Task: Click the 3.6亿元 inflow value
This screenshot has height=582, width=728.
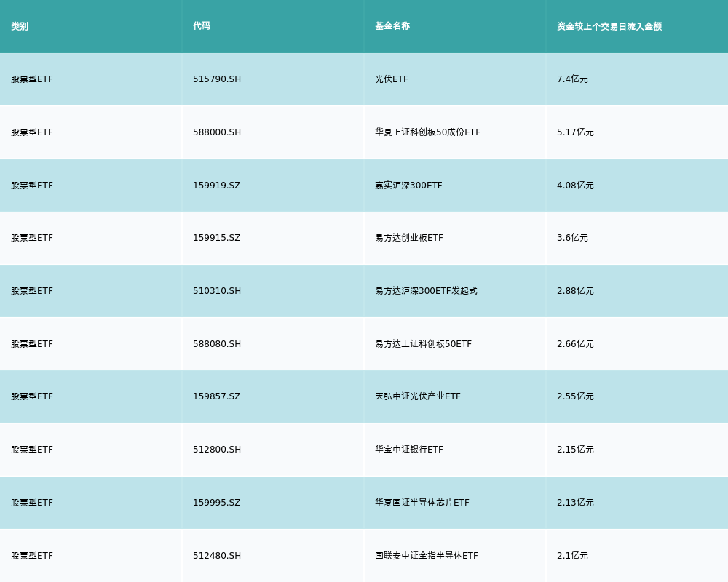Action: click(572, 238)
